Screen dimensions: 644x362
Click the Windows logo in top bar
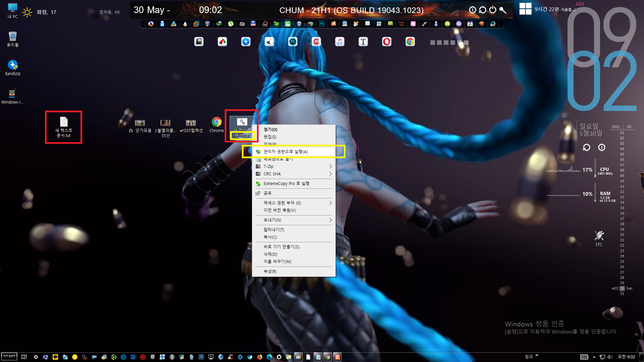[525, 9]
